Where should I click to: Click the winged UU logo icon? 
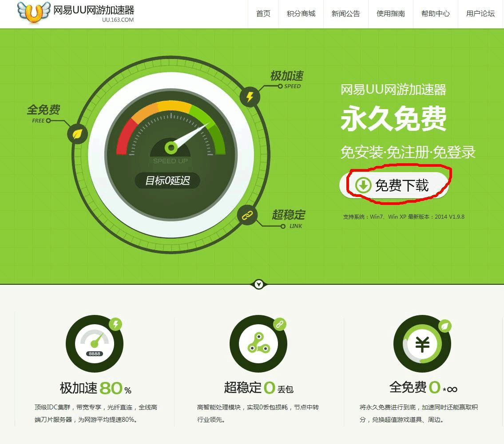[x=34, y=12]
